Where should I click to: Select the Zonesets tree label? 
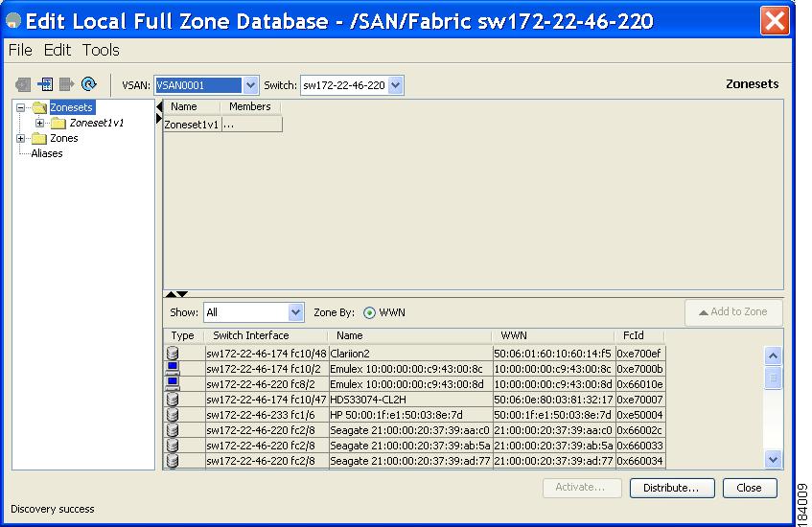(x=72, y=107)
